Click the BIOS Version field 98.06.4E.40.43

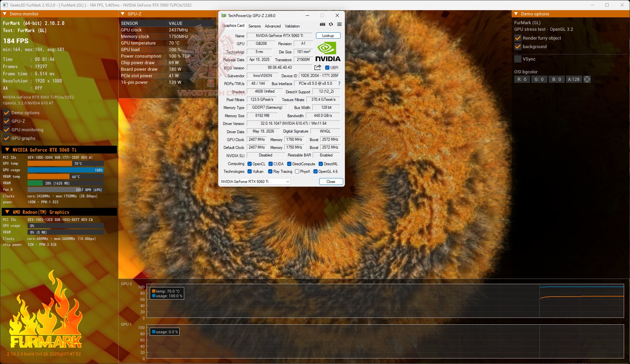point(280,67)
